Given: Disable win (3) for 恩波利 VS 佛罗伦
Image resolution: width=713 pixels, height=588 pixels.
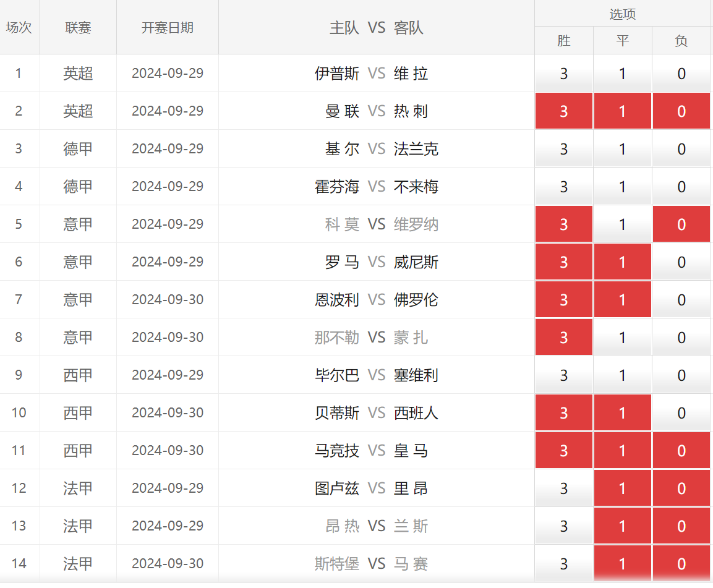Looking at the screenshot, I should pyautogui.click(x=564, y=300).
